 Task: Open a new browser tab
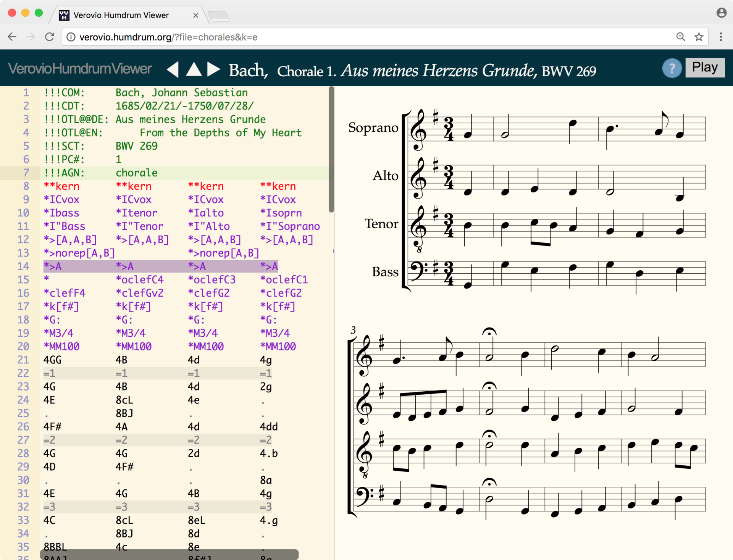point(219,16)
